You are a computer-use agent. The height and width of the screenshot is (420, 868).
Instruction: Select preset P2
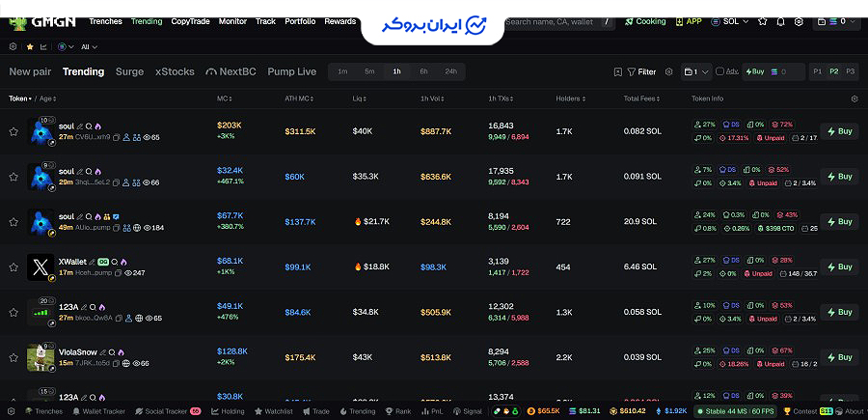[x=833, y=71]
